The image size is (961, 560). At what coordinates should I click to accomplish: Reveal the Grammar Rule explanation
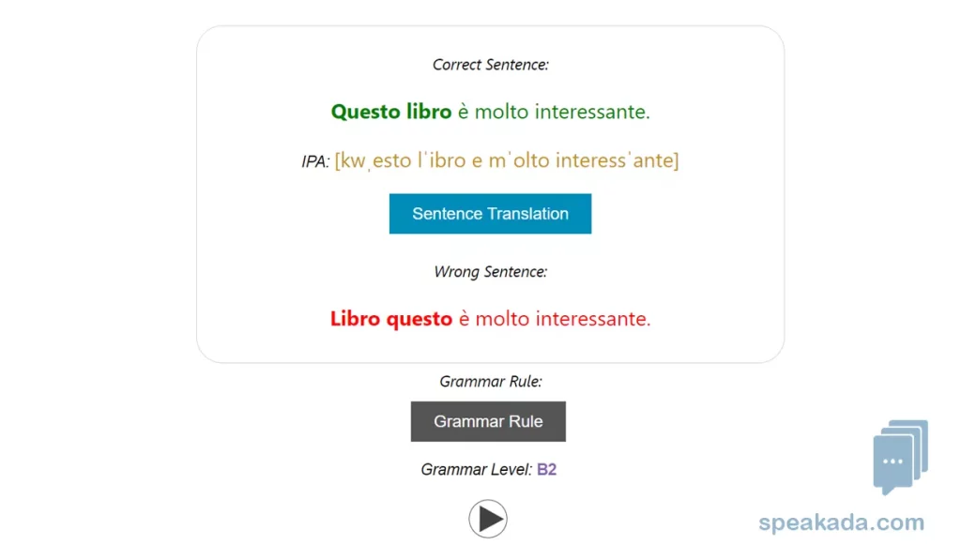(x=488, y=421)
